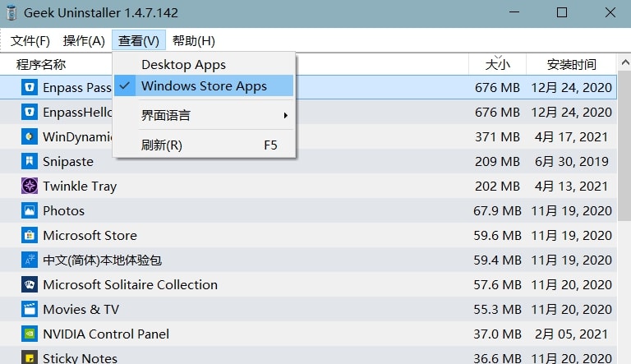Screen dimensions: 631x364
Task: Select the Sticky Notes entry
Action: pyautogui.click(x=80, y=357)
